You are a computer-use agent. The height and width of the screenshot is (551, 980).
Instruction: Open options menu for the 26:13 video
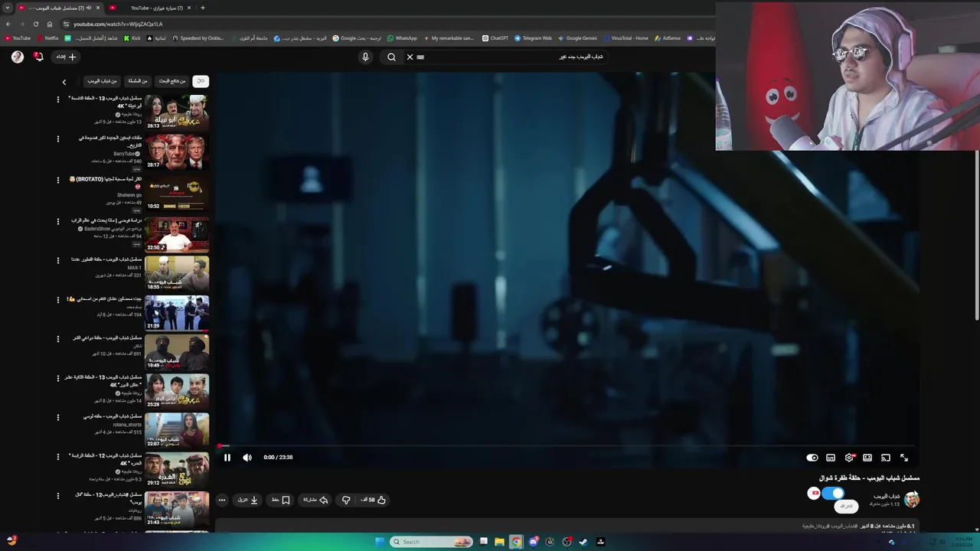(x=58, y=99)
